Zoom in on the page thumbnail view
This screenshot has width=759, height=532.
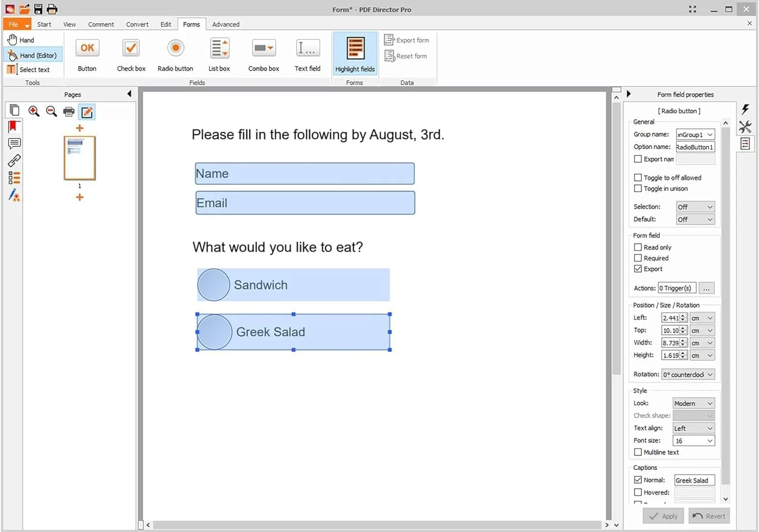pos(34,111)
